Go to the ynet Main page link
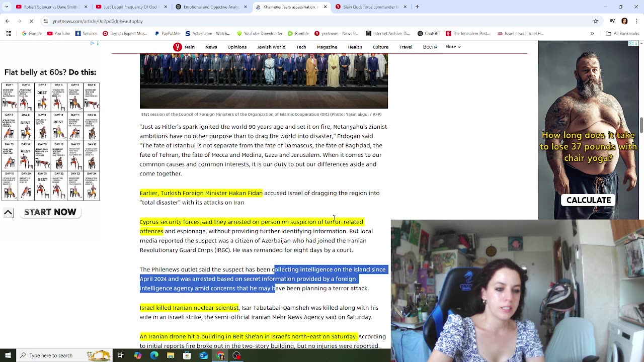Image resolution: width=644 pixels, height=362 pixels. pos(190,47)
